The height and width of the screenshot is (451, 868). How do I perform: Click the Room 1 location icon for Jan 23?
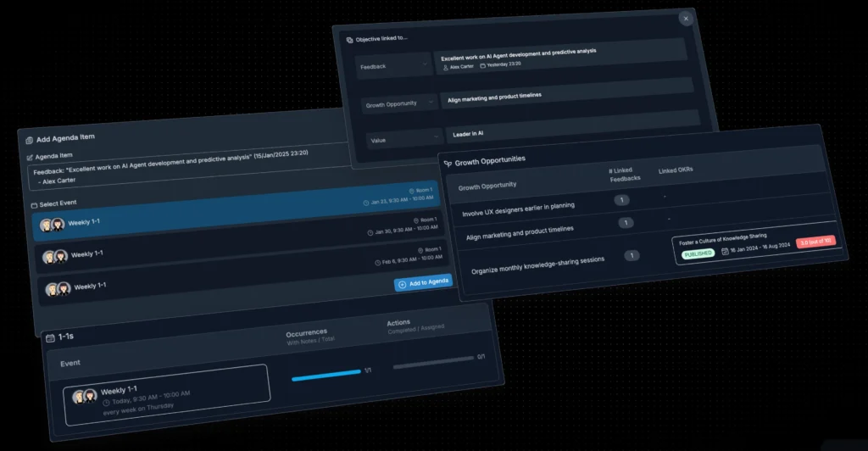click(411, 191)
